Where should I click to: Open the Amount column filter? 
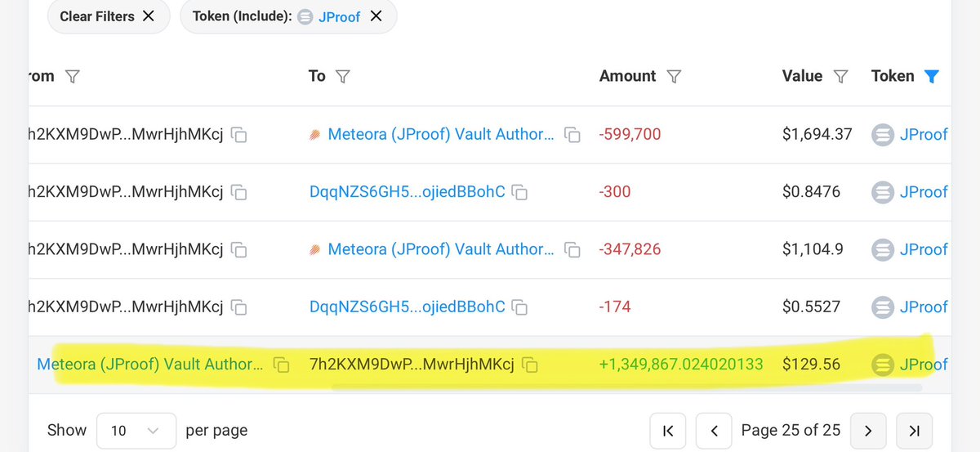point(674,76)
